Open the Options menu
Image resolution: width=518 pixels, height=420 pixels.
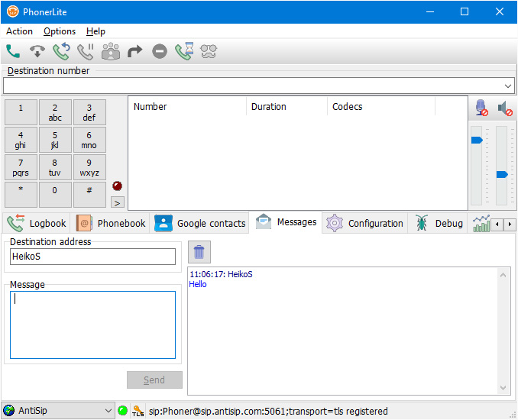(x=60, y=31)
